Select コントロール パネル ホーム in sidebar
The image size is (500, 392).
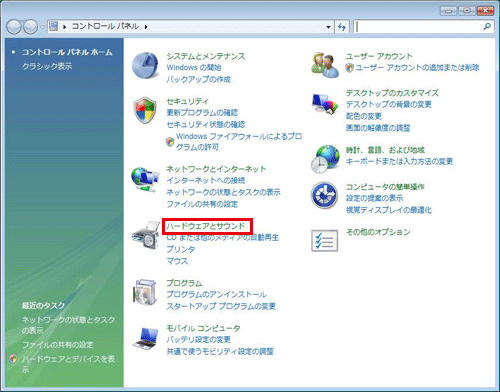67,52
